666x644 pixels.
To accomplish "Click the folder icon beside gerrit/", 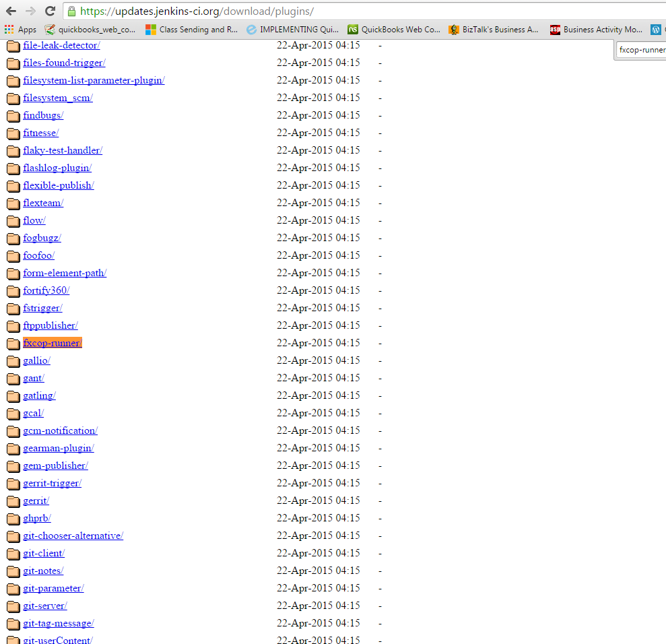I will [13, 501].
